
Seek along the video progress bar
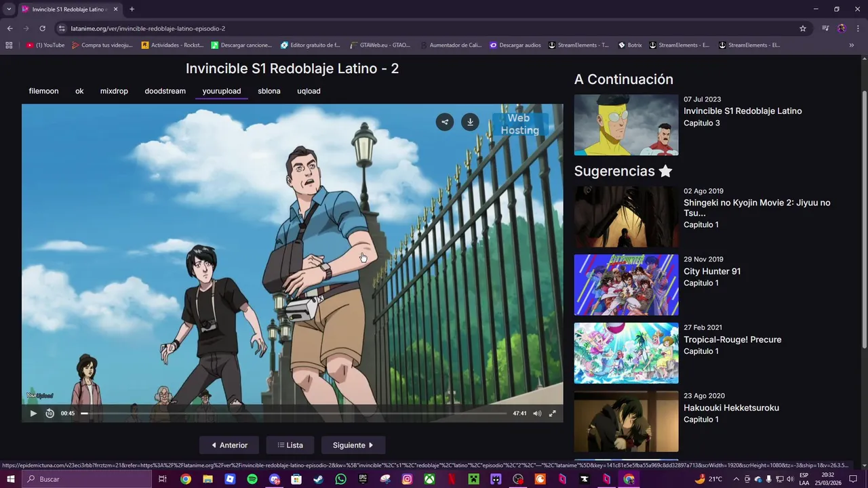coord(294,413)
